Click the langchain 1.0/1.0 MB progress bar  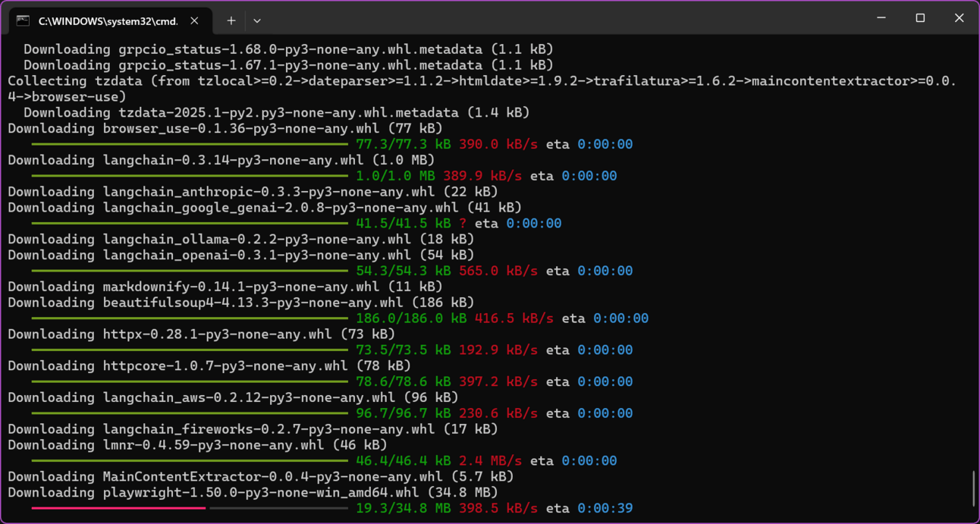(190, 176)
